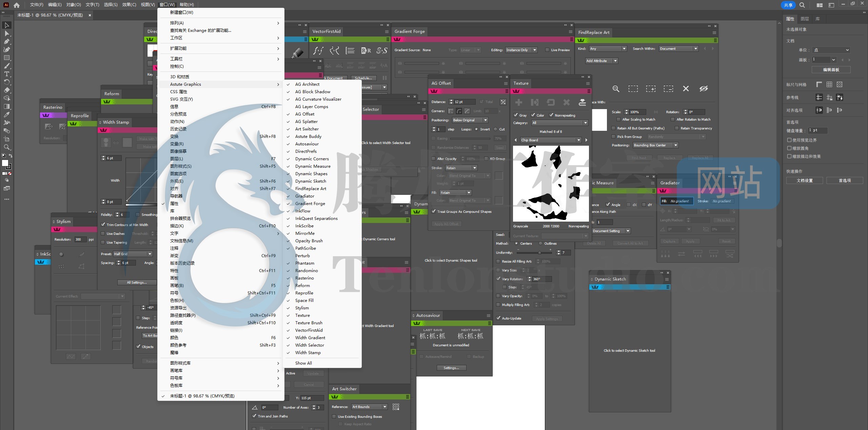Click the 首选项 quick action button
The width and height of the screenshot is (868, 430).
pos(845,181)
